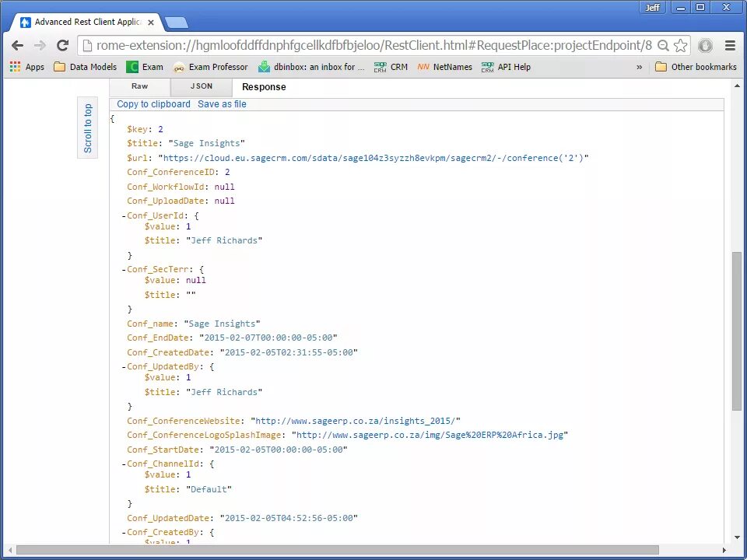Open the Apps grid shortcut
The height and width of the screenshot is (560, 747).
27,67
